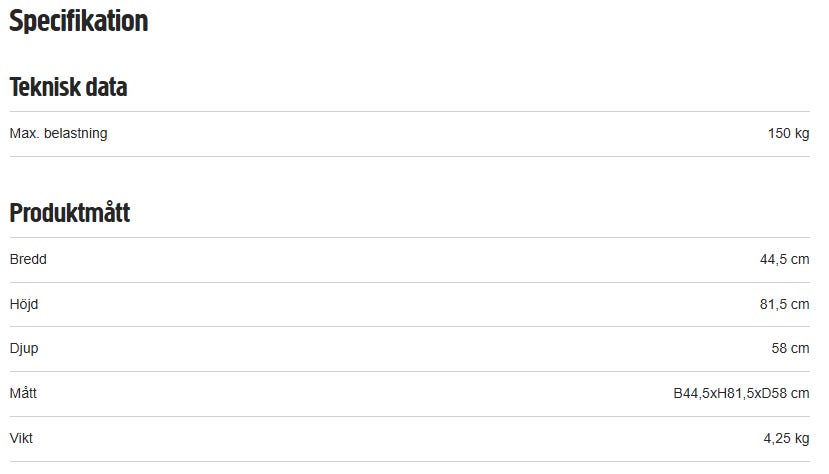Click the Produktmått section heading

point(70,213)
